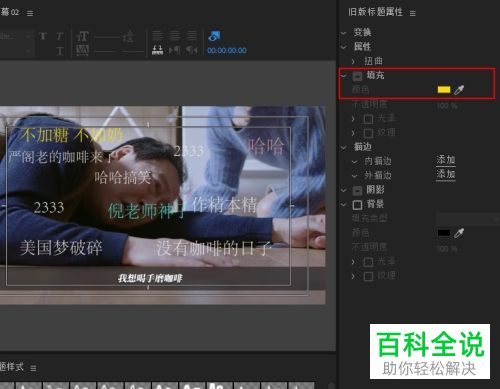The image size is (500, 389).
Task: Click the blue timecode 00:00:00:00
Action: [x=227, y=51]
